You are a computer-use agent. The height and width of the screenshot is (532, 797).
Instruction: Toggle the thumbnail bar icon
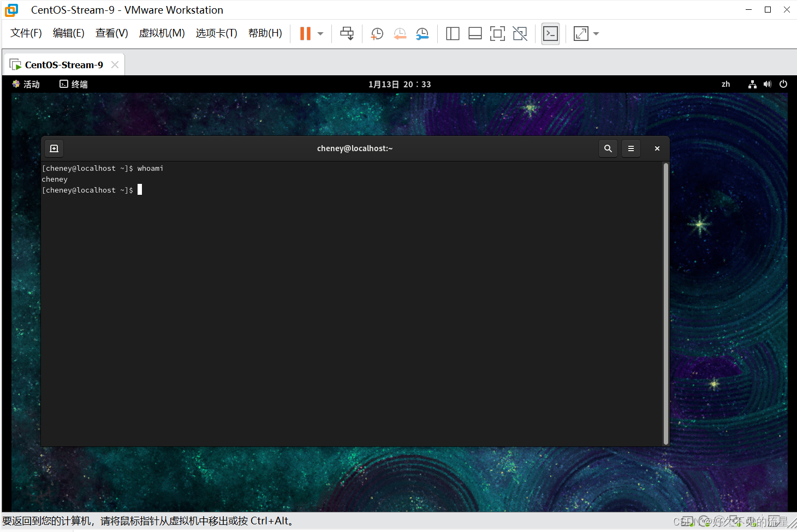[x=475, y=34]
